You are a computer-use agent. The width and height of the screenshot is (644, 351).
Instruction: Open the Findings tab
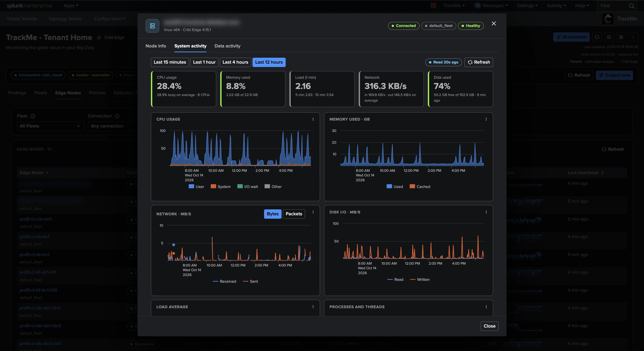[x=17, y=93]
